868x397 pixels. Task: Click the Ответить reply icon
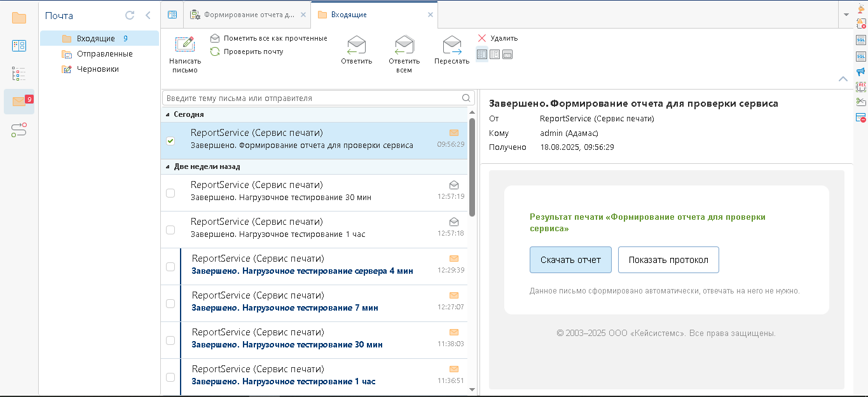(x=356, y=44)
